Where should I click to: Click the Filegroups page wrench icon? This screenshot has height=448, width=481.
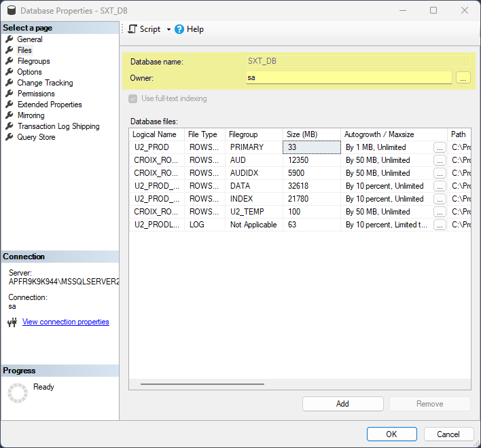(x=10, y=61)
